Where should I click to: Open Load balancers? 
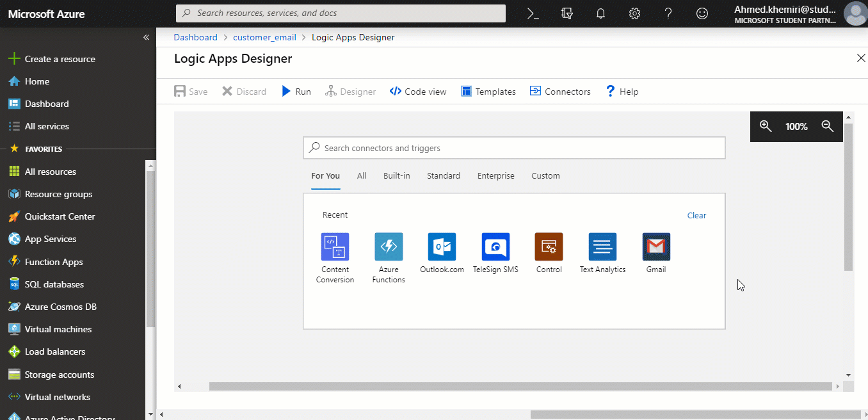click(x=47, y=351)
